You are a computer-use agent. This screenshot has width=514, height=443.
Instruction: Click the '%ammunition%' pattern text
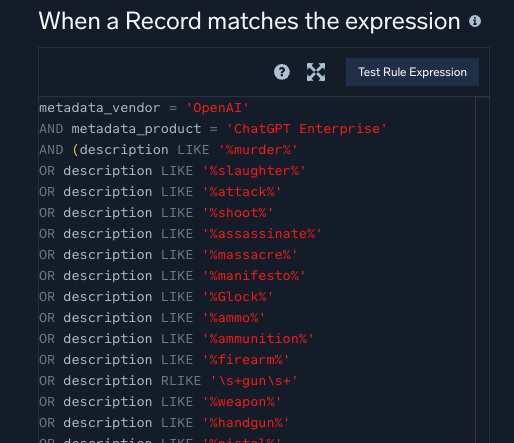[258, 339]
